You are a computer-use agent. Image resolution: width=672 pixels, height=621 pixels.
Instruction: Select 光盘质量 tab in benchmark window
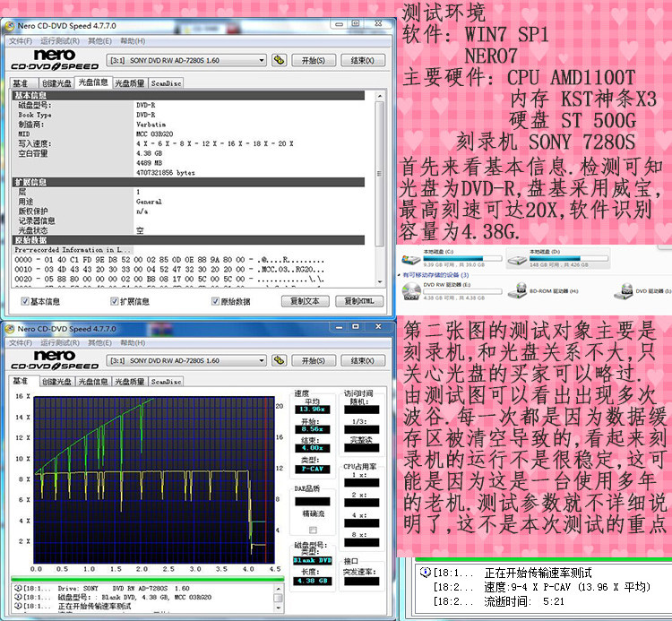(130, 382)
